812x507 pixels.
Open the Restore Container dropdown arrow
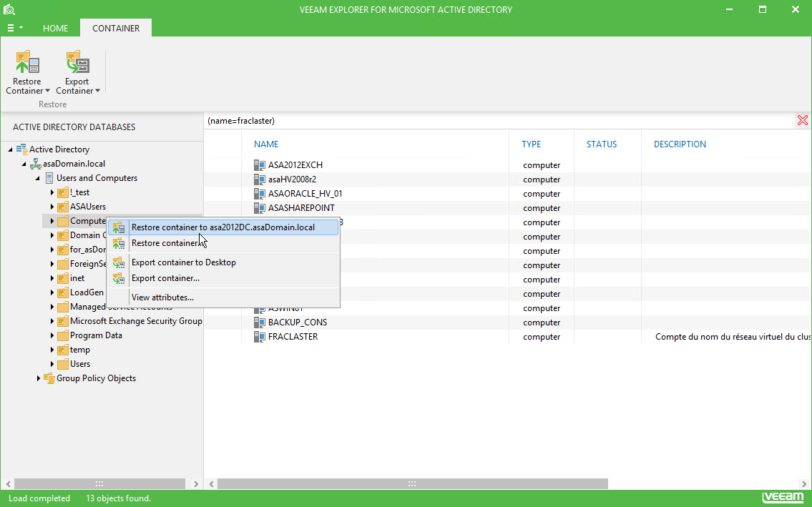click(48, 91)
